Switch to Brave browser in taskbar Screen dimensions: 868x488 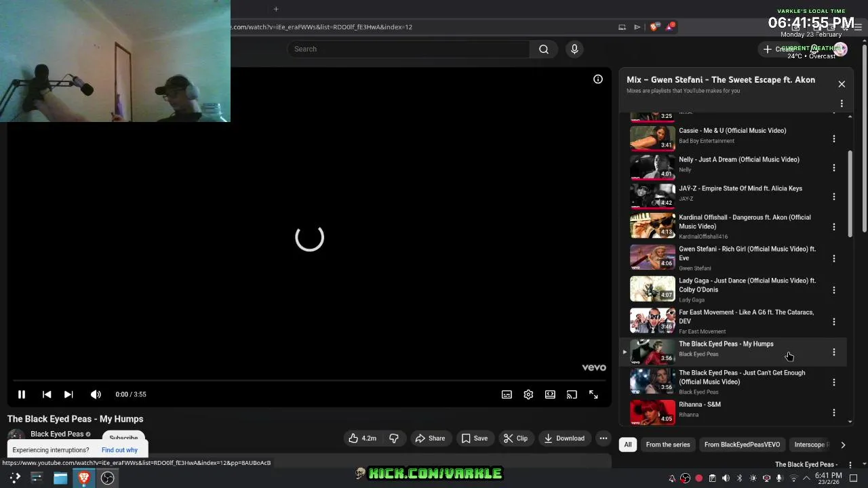click(x=84, y=478)
